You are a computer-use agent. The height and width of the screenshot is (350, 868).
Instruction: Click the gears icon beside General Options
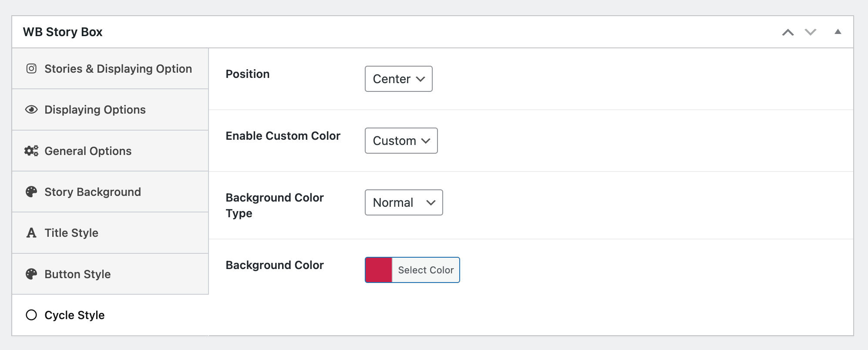[31, 151]
